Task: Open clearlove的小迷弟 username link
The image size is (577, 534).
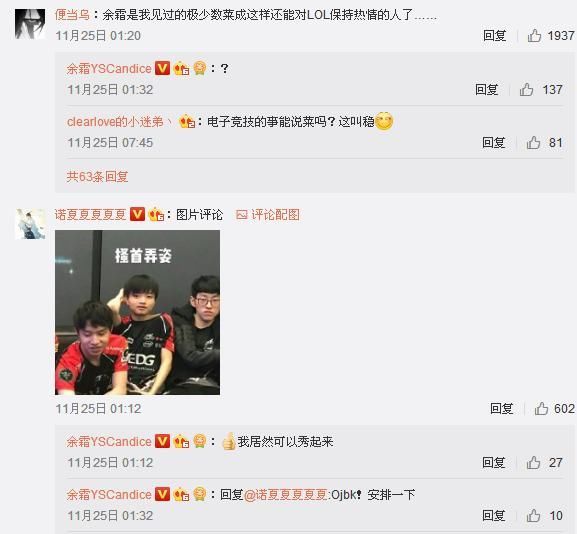Action: (119, 121)
